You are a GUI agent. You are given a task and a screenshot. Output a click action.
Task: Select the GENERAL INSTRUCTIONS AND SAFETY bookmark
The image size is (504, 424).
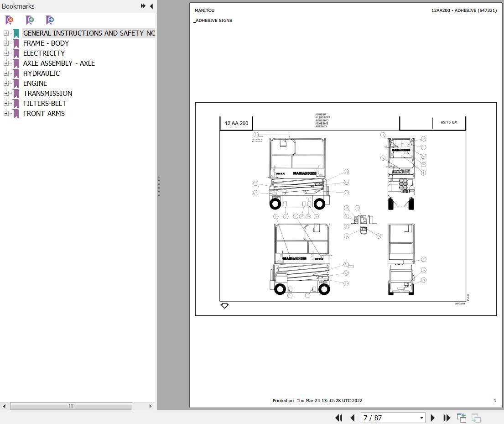[89, 33]
